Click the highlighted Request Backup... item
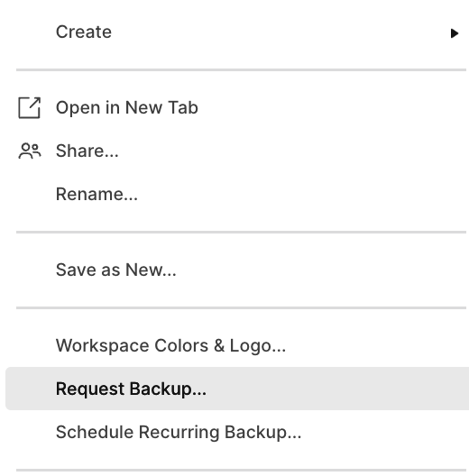Image resolution: width=469 pixels, height=476 pixels. 237,389
